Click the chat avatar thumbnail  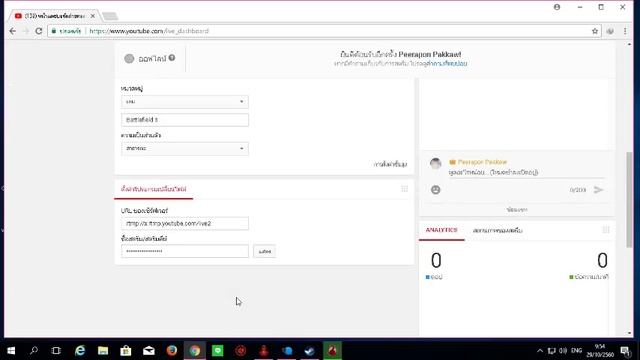[436, 163]
